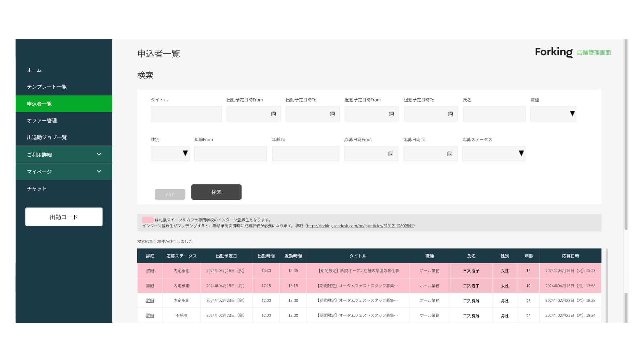
Task: Go to テンプレート一覧 in sidebar
Action: point(47,87)
